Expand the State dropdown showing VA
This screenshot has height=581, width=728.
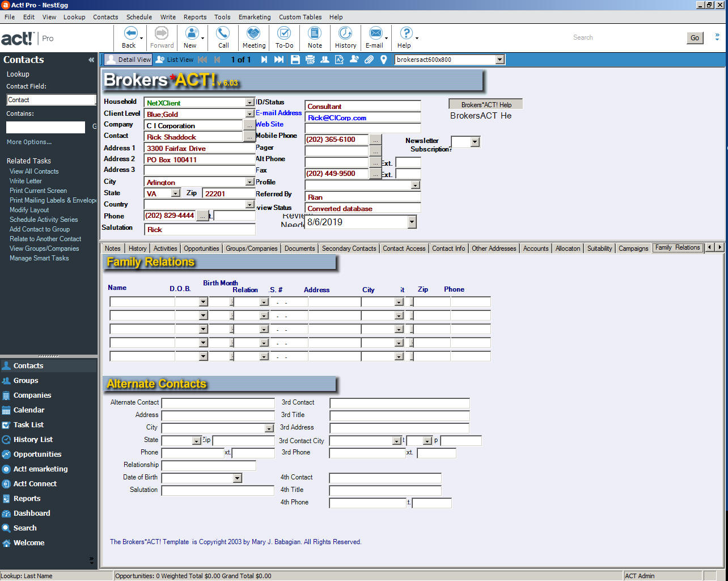pos(175,193)
